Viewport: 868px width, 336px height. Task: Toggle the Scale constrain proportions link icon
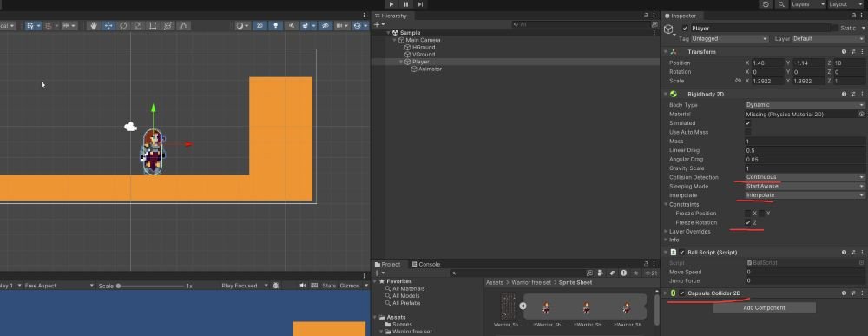[737, 81]
